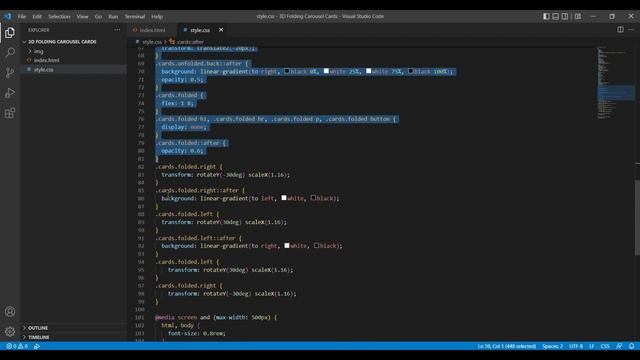Expand the TIMELINE section
The image size is (640, 360).
pyautogui.click(x=39, y=337)
